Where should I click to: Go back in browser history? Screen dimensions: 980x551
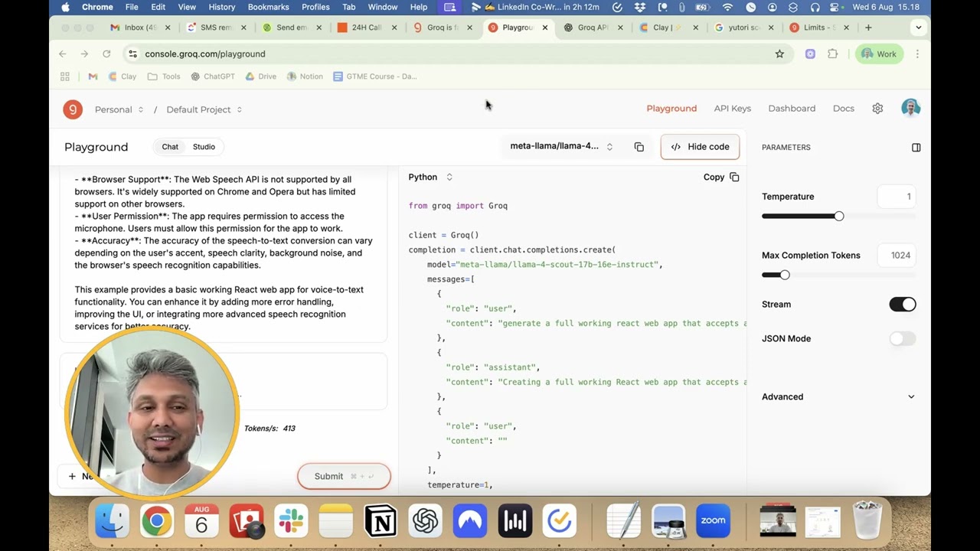63,54
